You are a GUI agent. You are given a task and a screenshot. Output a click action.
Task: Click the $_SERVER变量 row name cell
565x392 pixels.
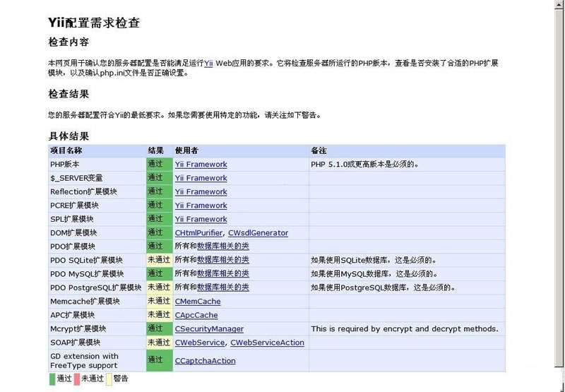97,178
